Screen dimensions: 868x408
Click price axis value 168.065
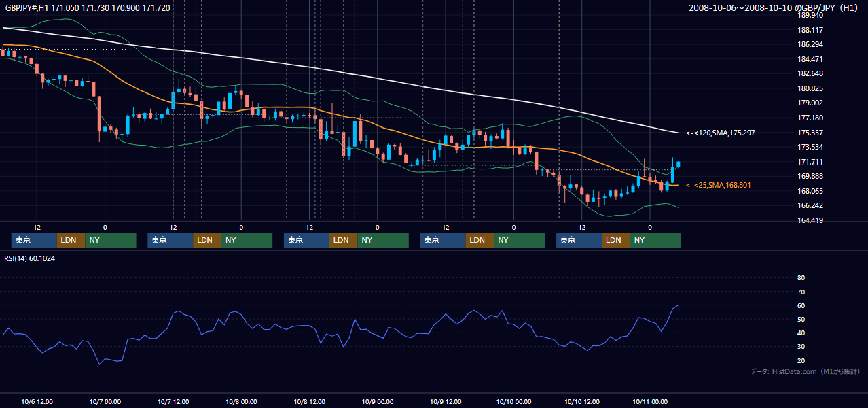(811, 191)
